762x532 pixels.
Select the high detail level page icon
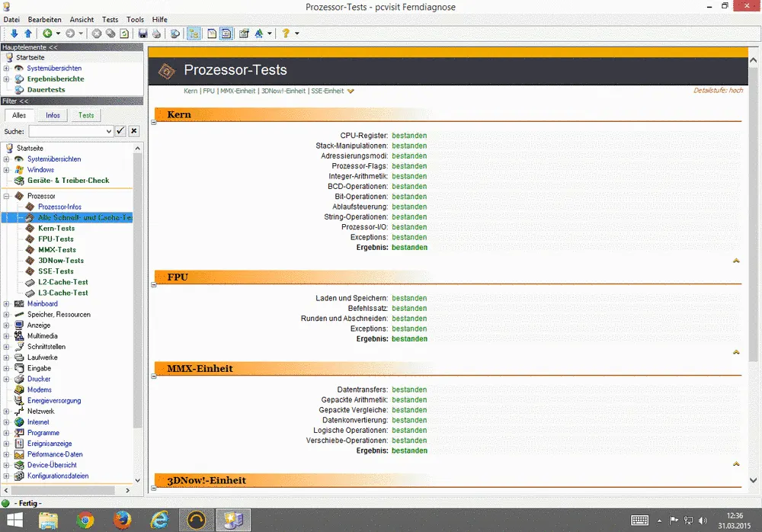click(226, 33)
